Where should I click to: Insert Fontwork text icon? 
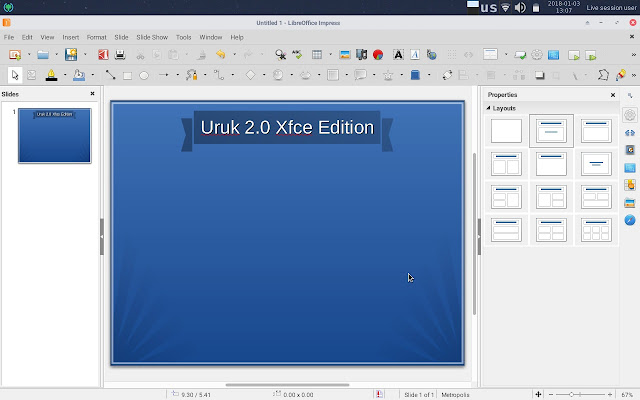[415, 55]
